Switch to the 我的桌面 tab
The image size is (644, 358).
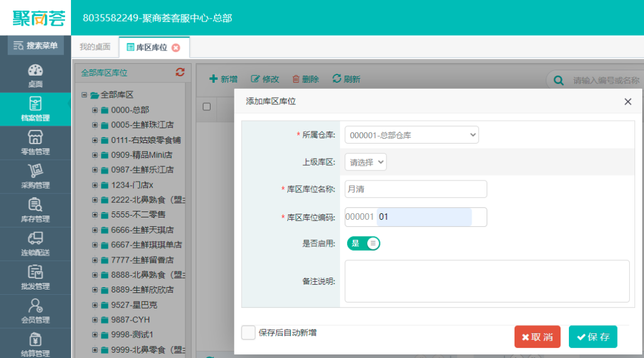pyautogui.click(x=95, y=47)
